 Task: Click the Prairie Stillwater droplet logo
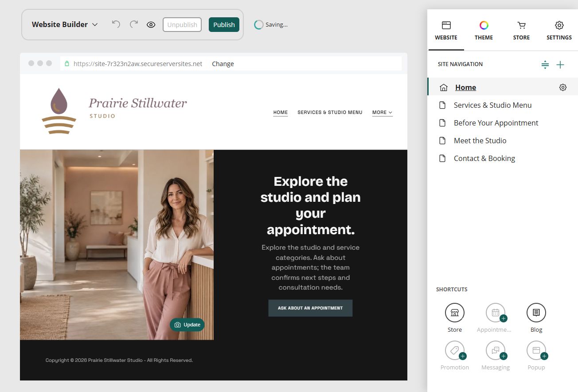59,111
